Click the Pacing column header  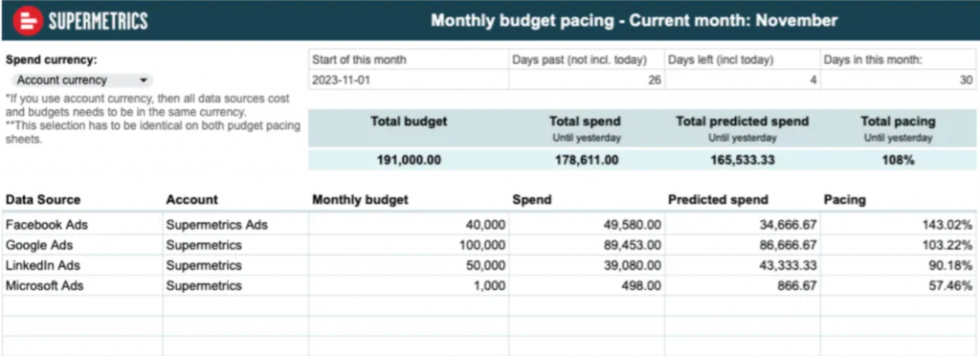click(844, 200)
